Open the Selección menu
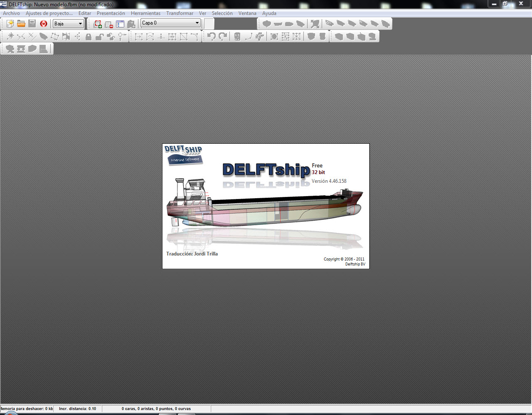532x415 pixels. (222, 13)
